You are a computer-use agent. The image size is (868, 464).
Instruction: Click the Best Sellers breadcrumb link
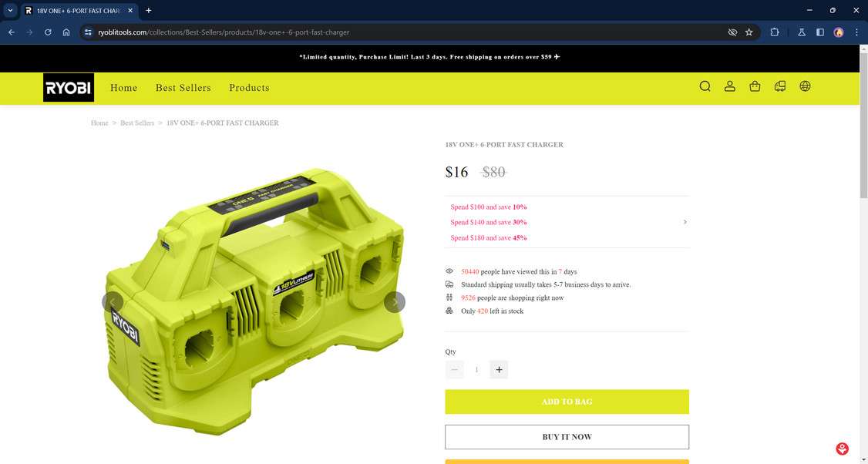tap(137, 123)
